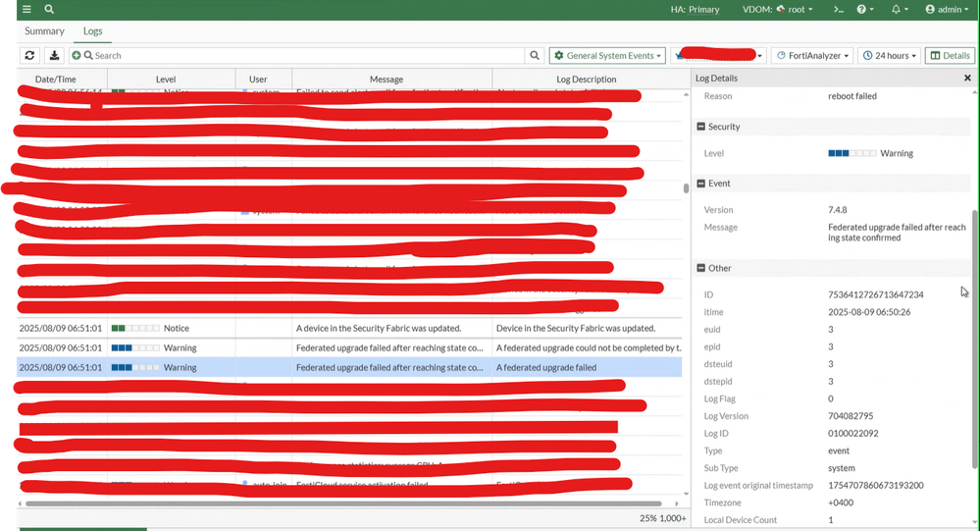Collapse the Other section
This screenshot has width=980, height=531.
click(x=700, y=268)
